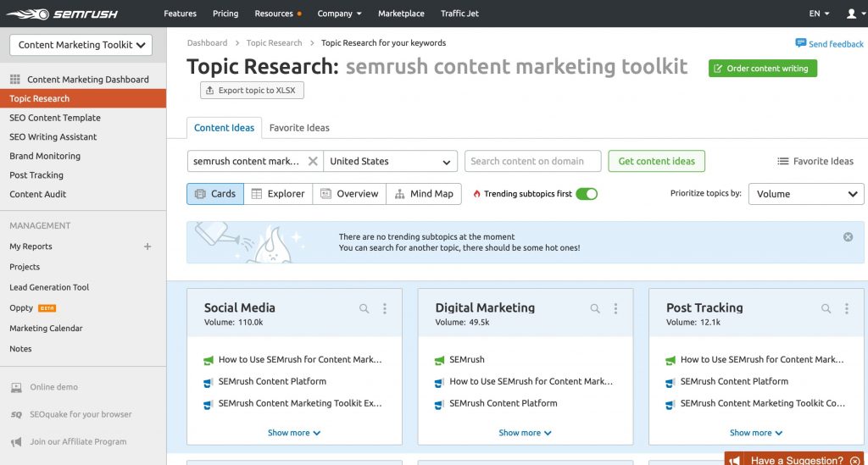Click the Oppty BETA badge
Screen dimensions: 868x465
[x=47, y=308]
